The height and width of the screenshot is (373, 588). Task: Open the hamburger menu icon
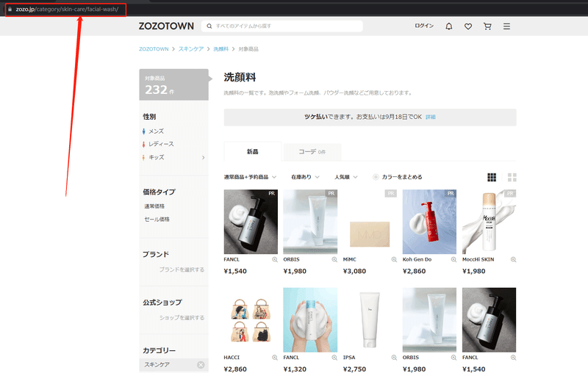click(506, 26)
